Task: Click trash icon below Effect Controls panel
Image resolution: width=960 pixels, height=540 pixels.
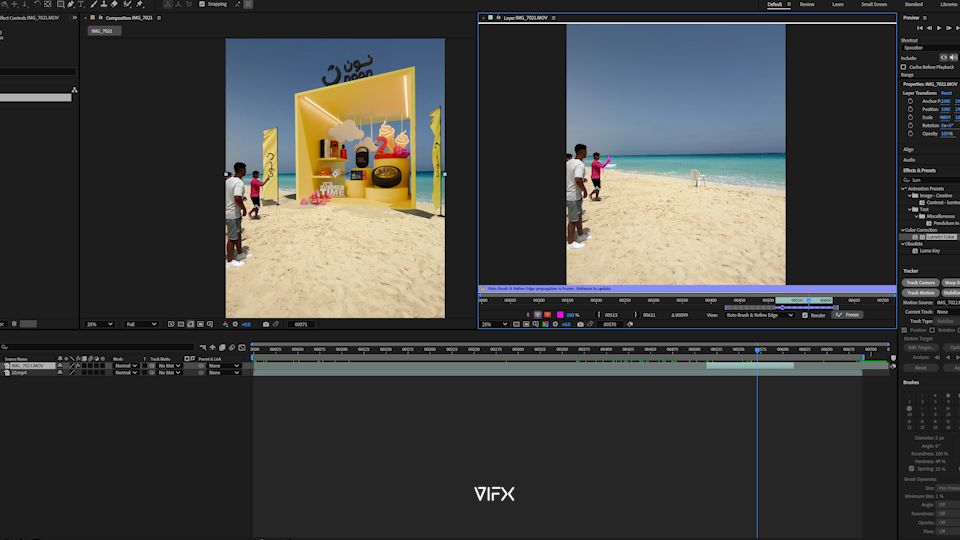Action: tap(14, 324)
